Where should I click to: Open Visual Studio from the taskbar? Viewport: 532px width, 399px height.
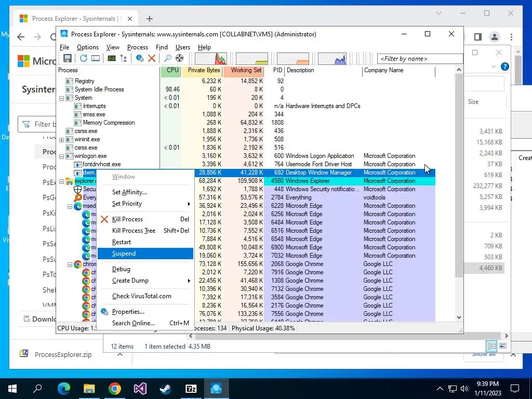140,388
